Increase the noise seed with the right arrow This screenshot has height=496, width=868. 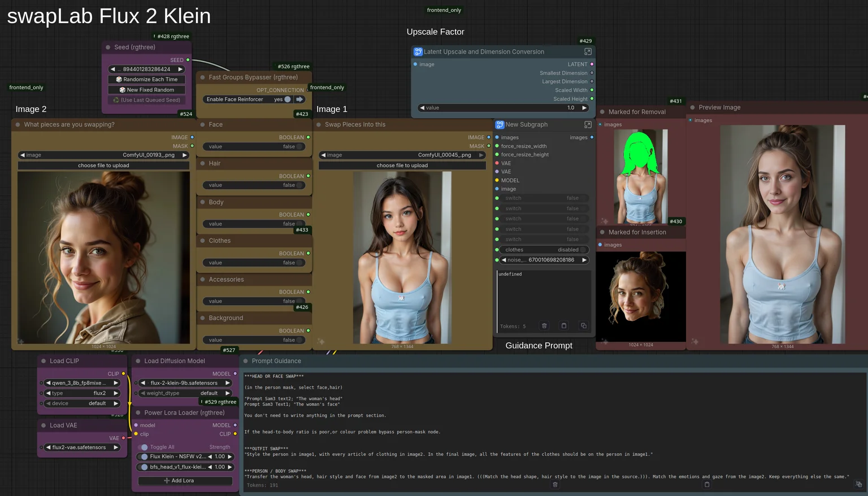coord(584,260)
